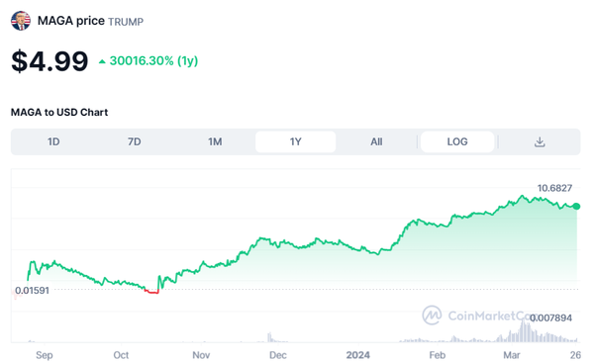Click the Mar axis label
The image size is (594, 364).
click(512, 355)
